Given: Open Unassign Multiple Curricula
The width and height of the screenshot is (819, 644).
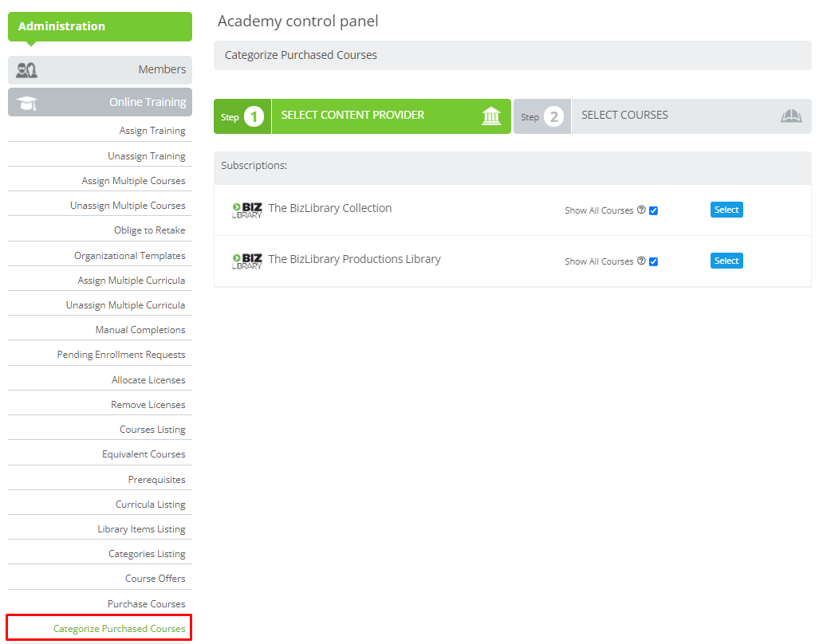Looking at the screenshot, I should click(125, 305).
